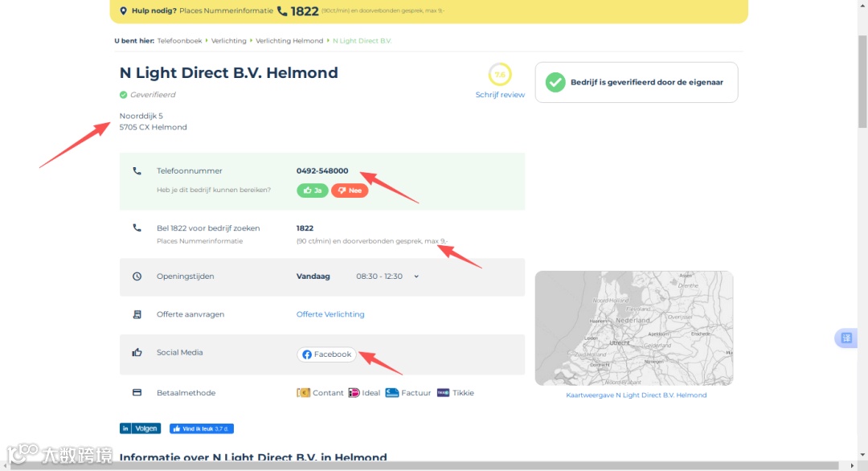The height and width of the screenshot is (471, 868).
Task: Click the Facebook Vind ik leuk button
Action: point(202,428)
